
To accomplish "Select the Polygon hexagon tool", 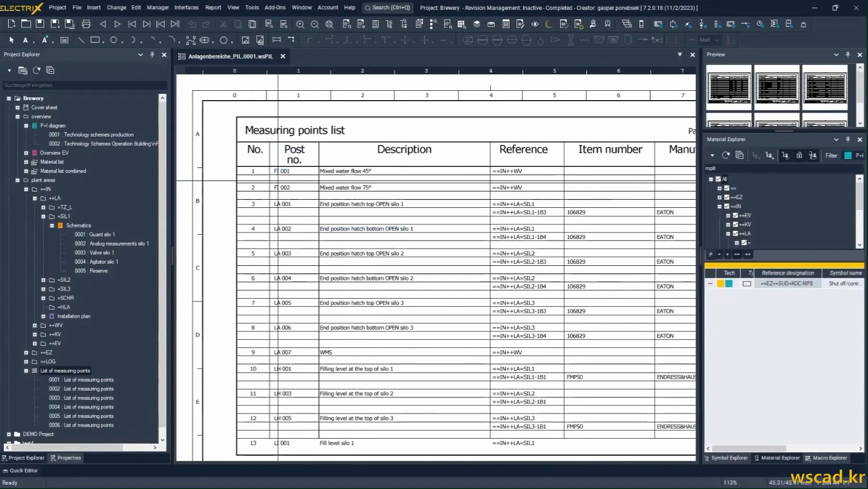I will pos(224,40).
